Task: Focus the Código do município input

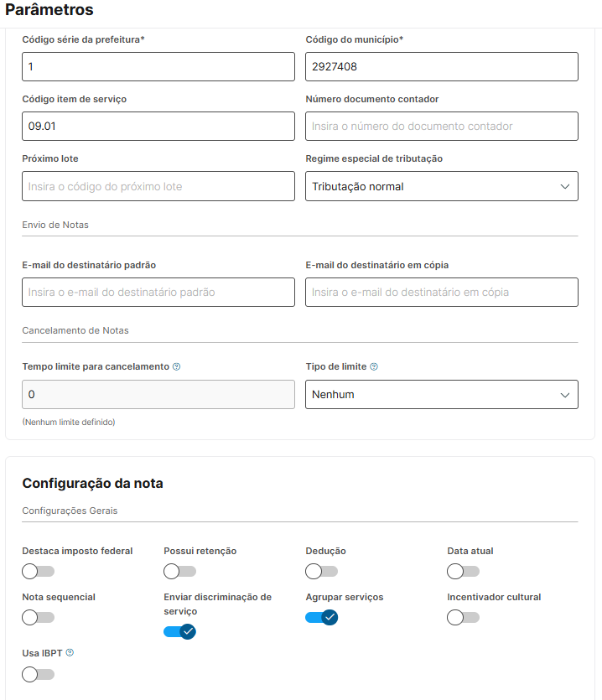Action: pos(441,67)
